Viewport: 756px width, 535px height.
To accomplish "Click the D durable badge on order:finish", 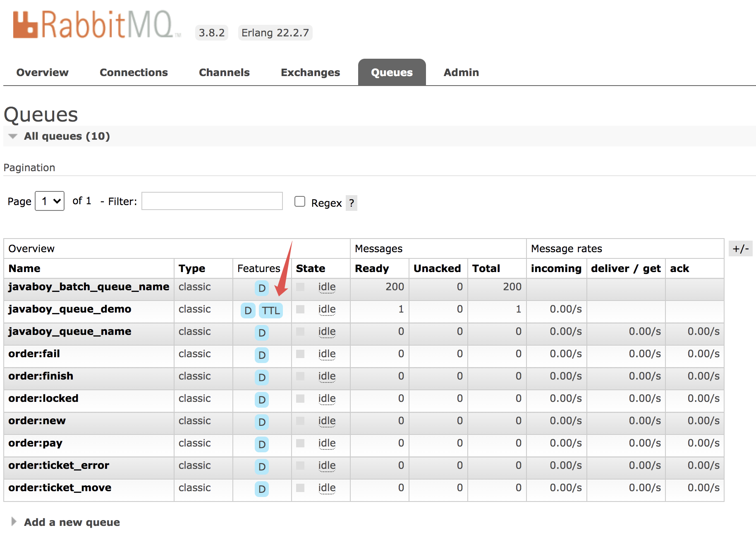I will click(261, 377).
